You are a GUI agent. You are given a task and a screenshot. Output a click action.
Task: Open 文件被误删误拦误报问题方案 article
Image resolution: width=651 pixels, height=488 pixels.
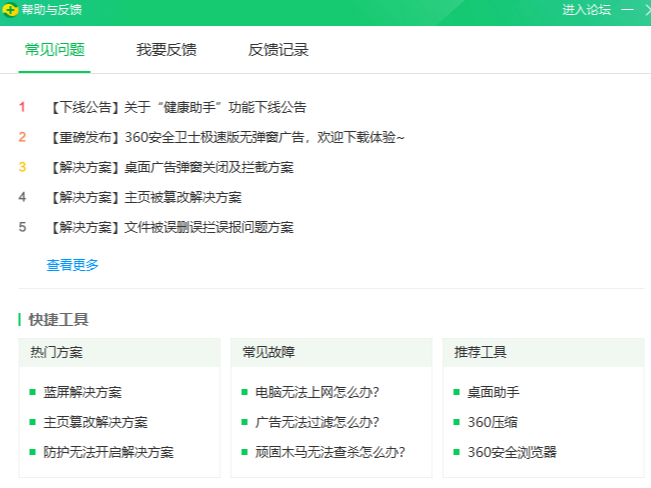point(170,227)
